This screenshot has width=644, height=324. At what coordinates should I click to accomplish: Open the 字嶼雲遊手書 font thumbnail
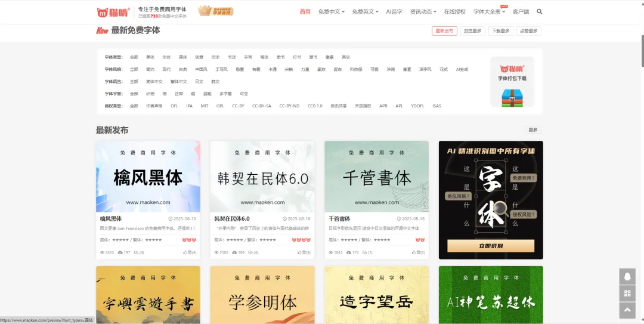click(x=148, y=295)
